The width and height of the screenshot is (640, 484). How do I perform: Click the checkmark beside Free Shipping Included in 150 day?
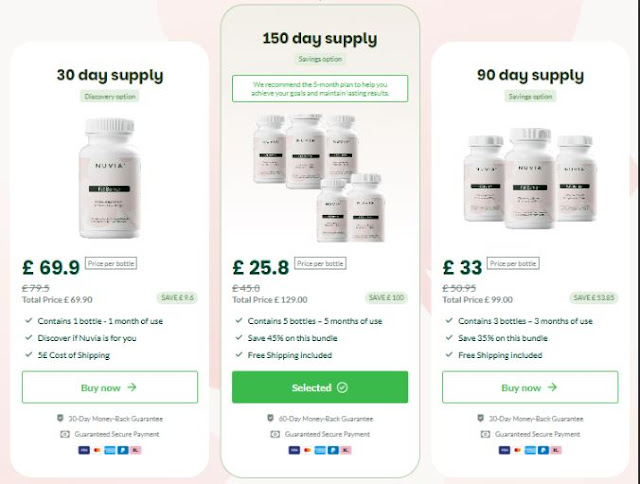pos(239,355)
